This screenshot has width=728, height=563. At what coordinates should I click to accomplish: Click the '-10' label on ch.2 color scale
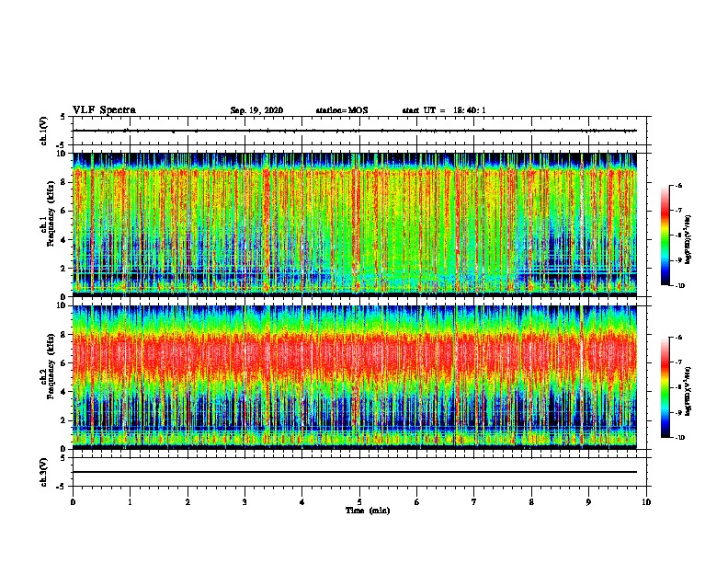click(x=680, y=437)
